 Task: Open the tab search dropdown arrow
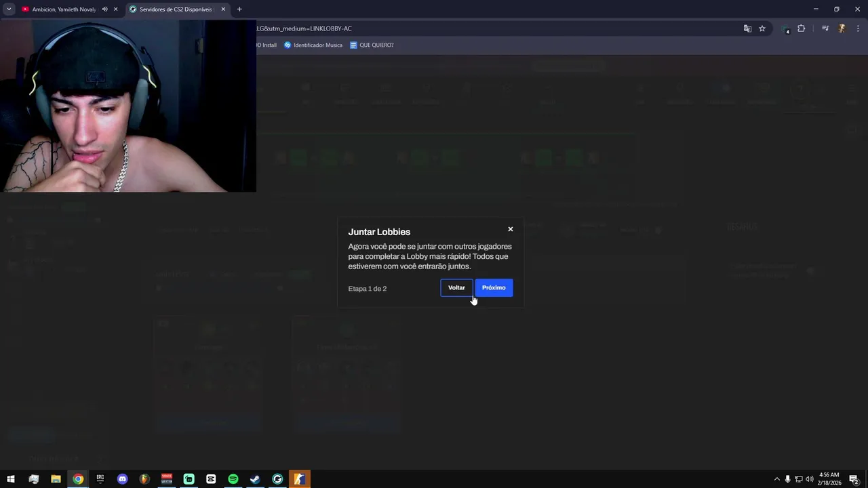9,9
